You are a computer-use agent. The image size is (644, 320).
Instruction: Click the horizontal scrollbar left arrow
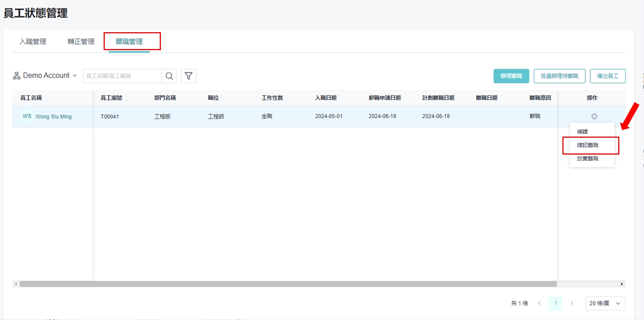click(x=16, y=284)
